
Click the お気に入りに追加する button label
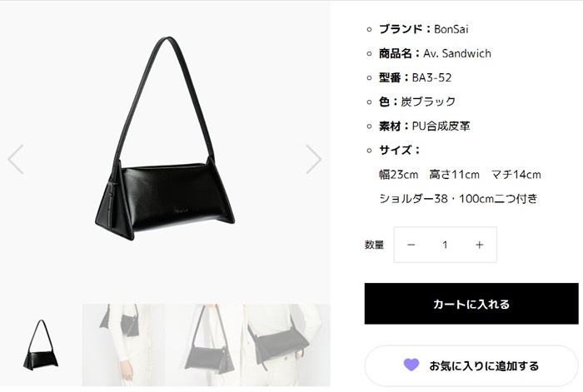484,366
